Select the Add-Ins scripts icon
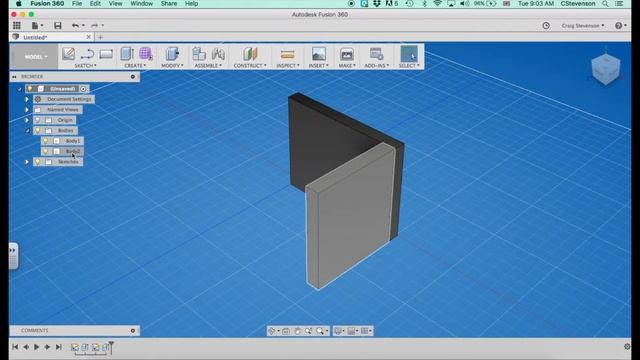The width and height of the screenshot is (640, 360). tap(376, 54)
